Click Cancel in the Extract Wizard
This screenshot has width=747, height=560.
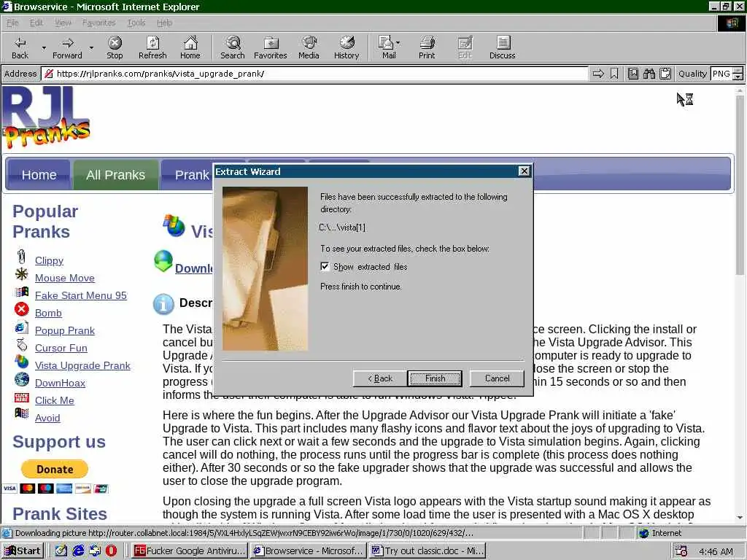point(497,378)
